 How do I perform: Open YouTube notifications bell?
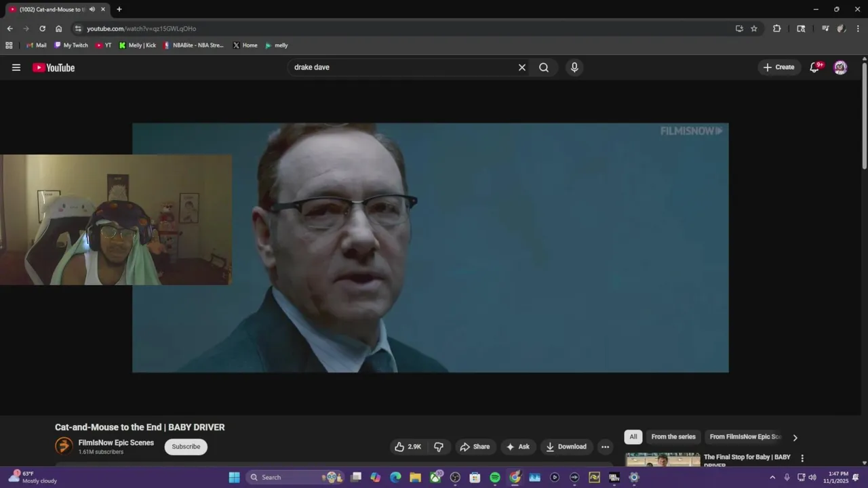(814, 67)
